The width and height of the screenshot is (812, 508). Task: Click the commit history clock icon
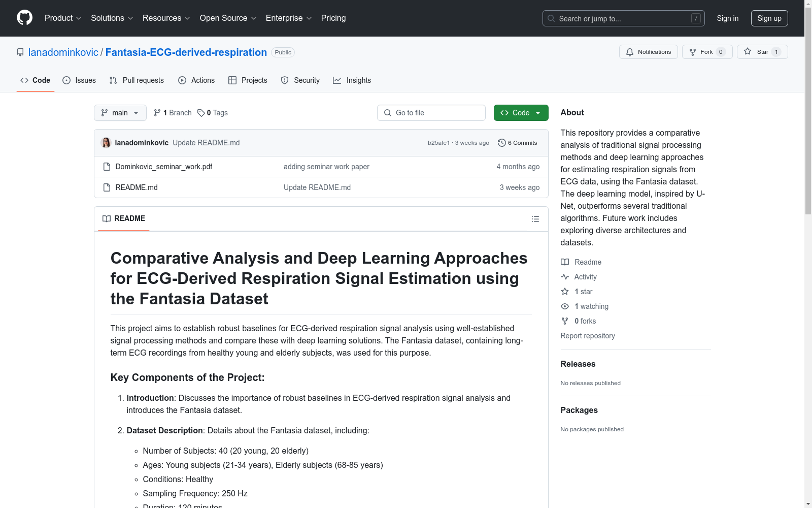click(502, 143)
